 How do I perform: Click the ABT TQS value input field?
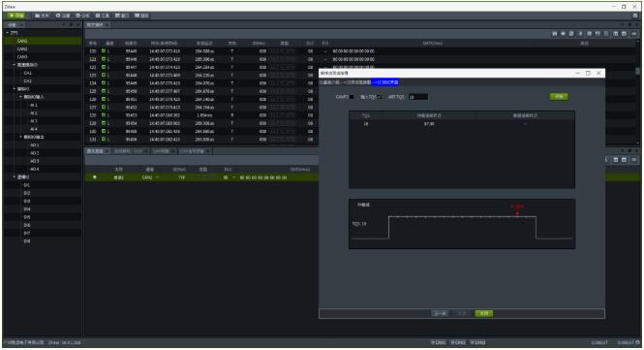[417, 97]
